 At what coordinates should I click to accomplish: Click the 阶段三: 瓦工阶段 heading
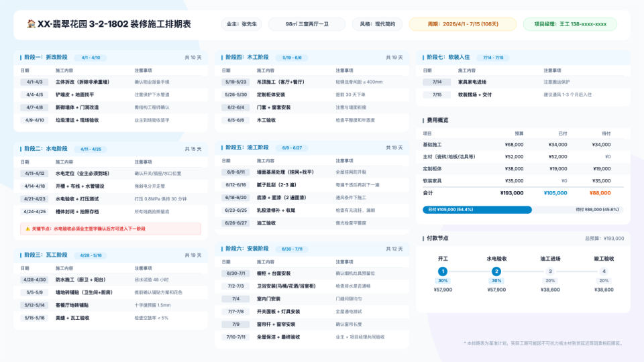[x=46, y=255]
